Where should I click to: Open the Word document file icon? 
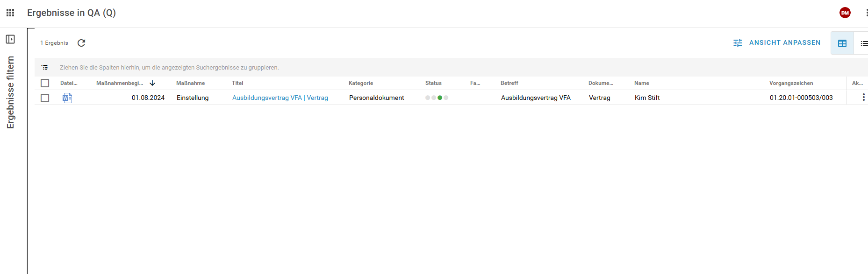67,98
